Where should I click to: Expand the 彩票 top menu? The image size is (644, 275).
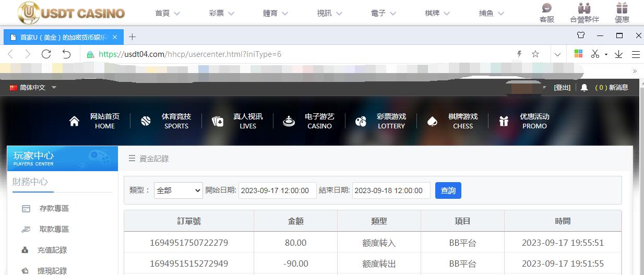click(221, 14)
